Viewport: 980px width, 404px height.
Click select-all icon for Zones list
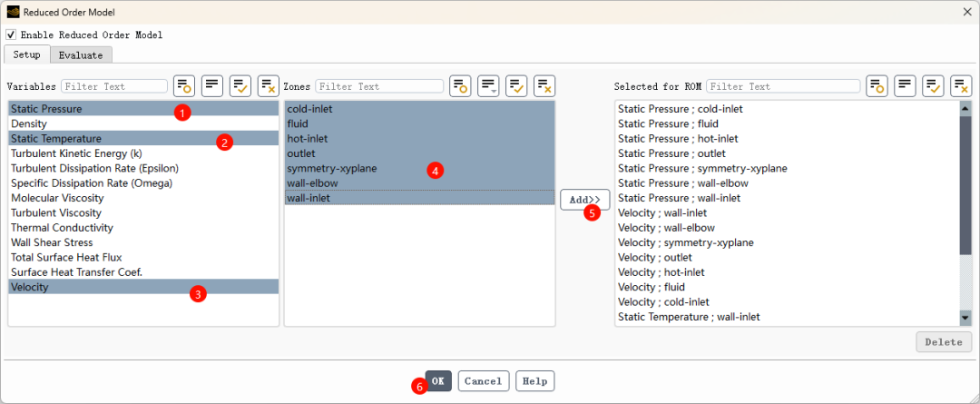pyautogui.click(x=516, y=86)
